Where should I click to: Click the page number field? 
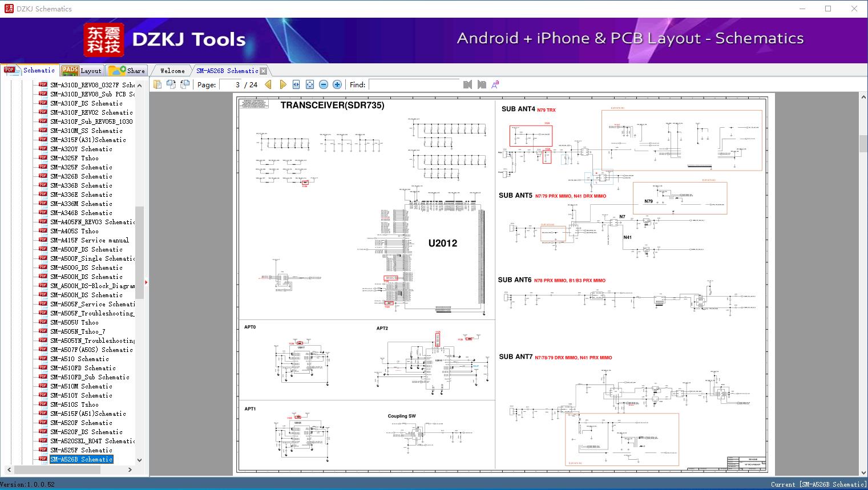(x=231, y=84)
